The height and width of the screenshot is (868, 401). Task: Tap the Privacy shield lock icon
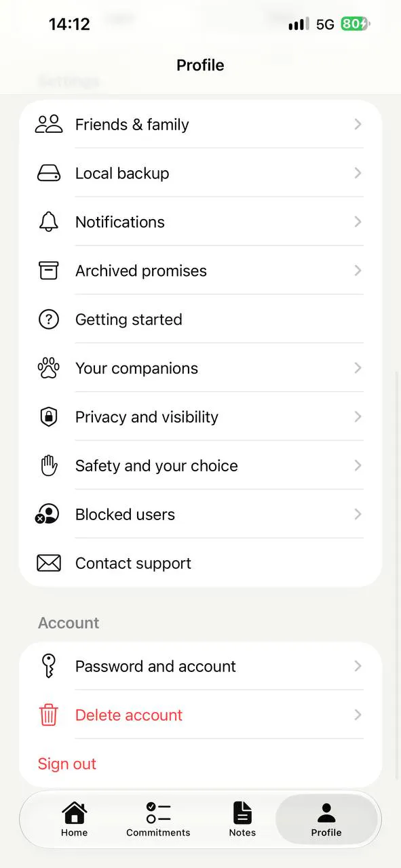[49, 417]
